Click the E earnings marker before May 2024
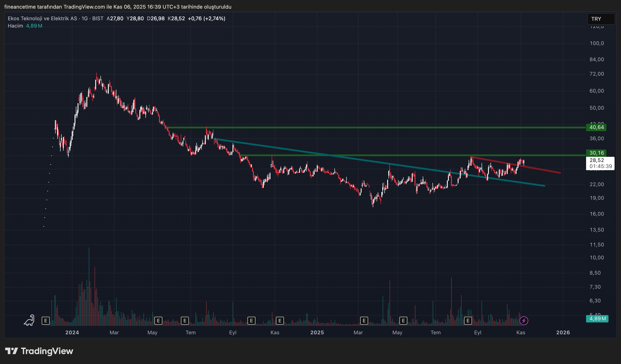 [x=158, y=321]
